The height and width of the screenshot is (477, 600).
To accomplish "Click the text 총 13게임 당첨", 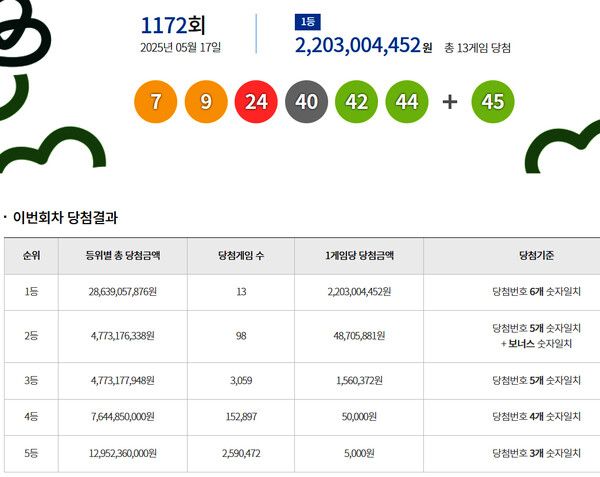I will pyautogui.click(x=477, y=48).
